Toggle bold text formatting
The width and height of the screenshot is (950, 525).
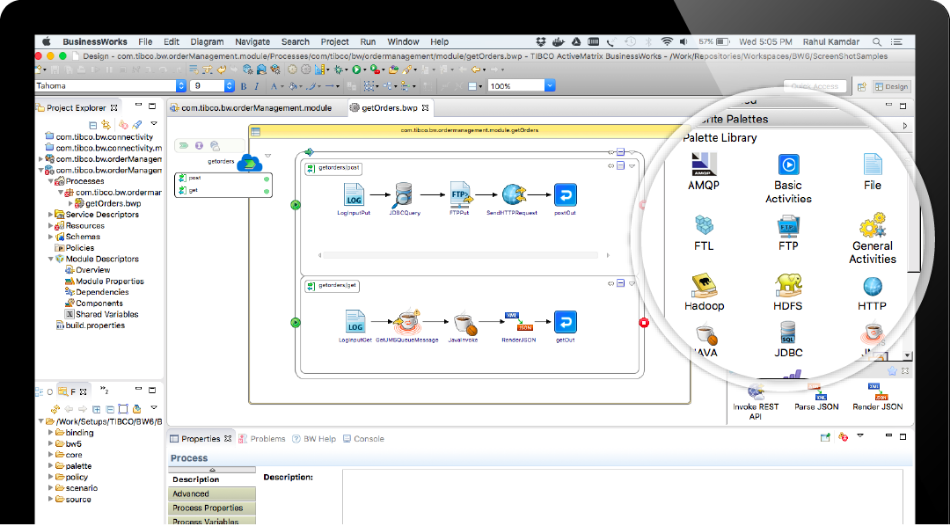coord(244,87)
